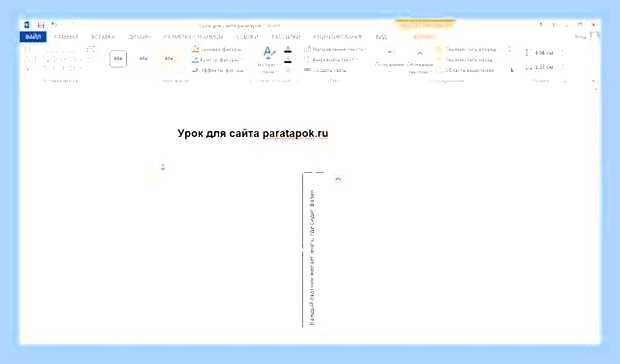620x364 pixels.
Task: Collapse the ribbon with the bottom-right arrow
Action: (593, 81)
